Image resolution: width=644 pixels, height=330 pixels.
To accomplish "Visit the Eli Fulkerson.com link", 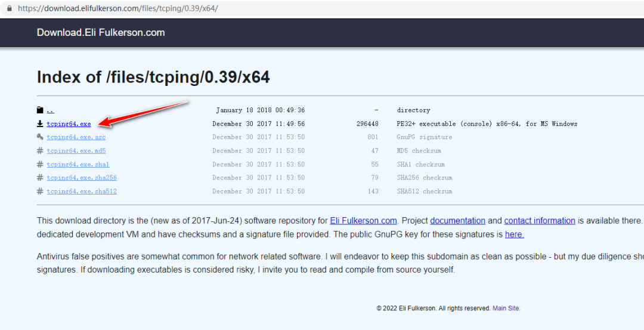I will click(x=364, y=221).
